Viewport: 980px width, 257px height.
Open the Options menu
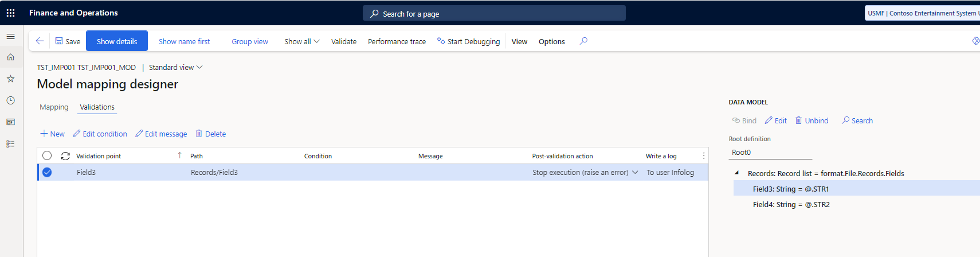tap(551, 41)
